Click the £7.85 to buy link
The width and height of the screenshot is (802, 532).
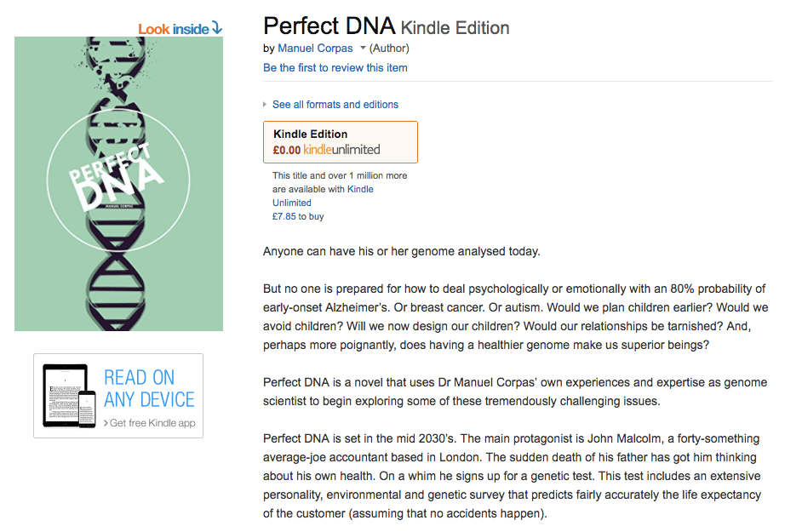click(296, 216)
